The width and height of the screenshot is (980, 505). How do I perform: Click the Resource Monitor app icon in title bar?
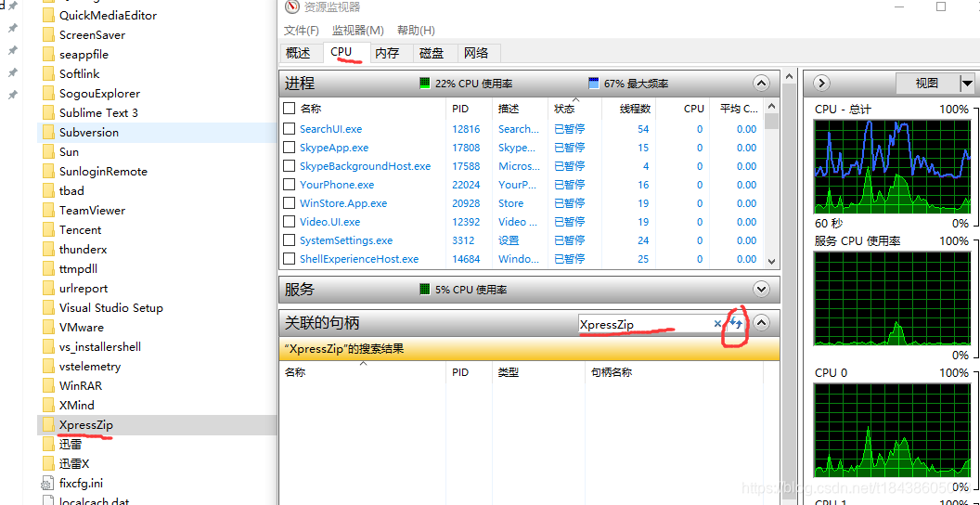tap(291, 7)
